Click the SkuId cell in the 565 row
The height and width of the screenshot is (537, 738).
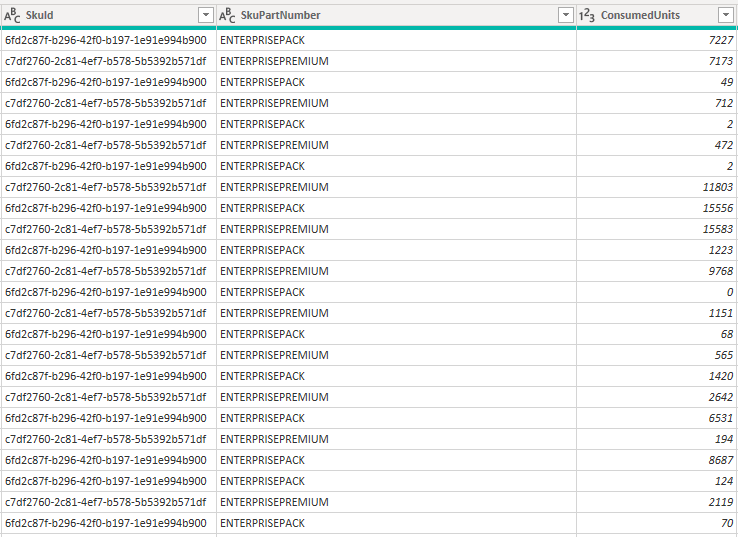coord(108,355)
